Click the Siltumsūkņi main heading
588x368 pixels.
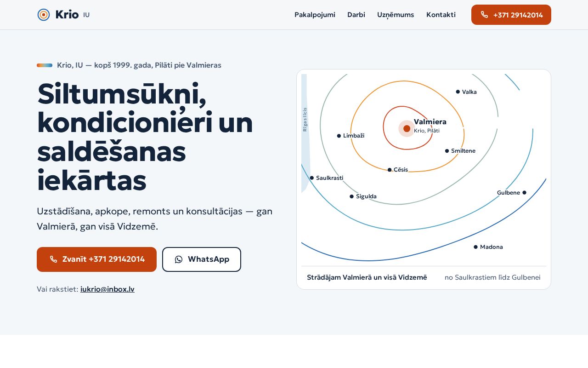tap(145, 137)
